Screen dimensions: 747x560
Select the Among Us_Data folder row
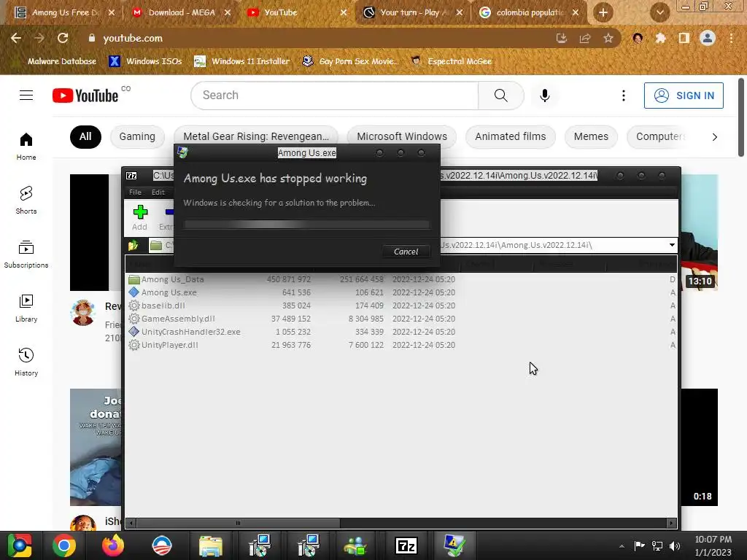pyautogui.click(x=400, y=279)
